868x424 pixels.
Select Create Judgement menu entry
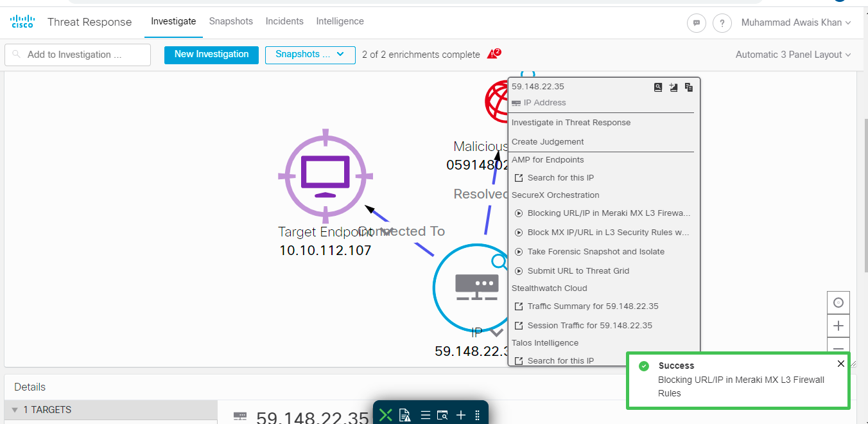coord(548,142)
